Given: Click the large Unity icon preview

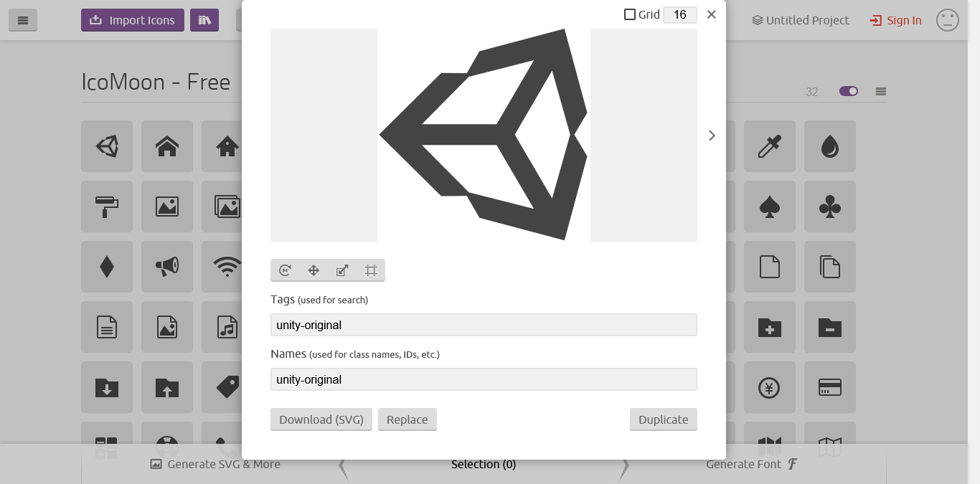Looking at the screenshot, I should tap(484, 135).
